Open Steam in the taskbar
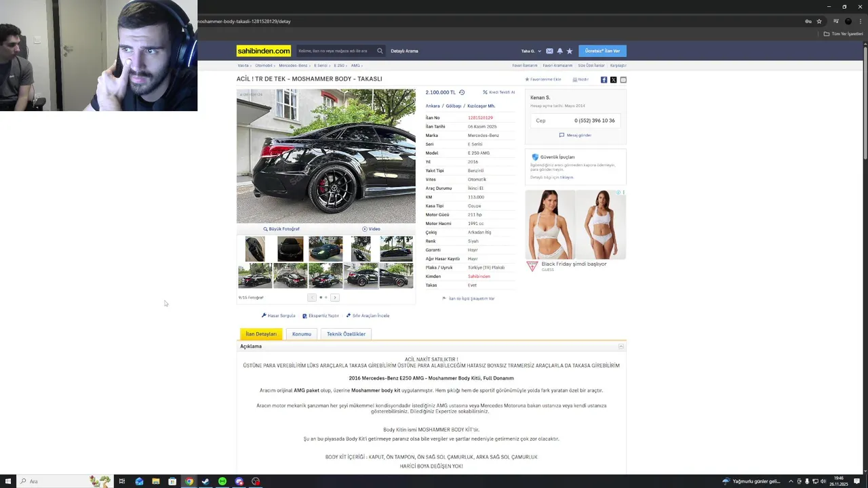This screenshot has width=868, height=488. [x=205, y=481]
